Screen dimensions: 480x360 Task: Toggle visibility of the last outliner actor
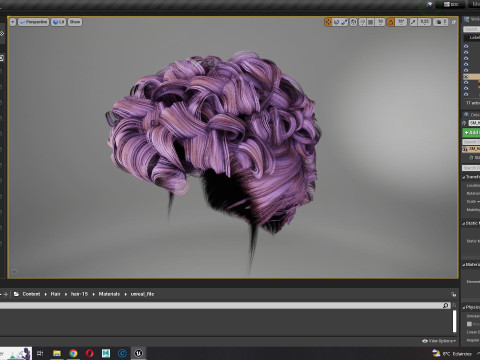coord(466,95)
